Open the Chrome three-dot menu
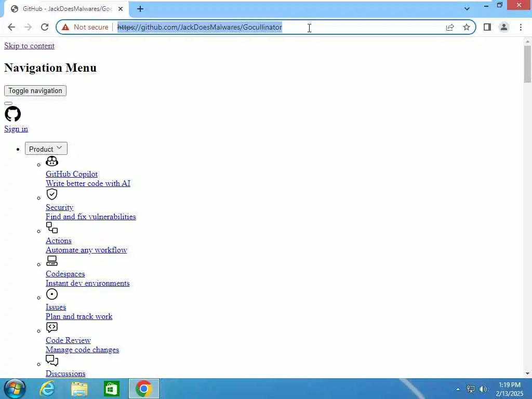532x399 pixels. click(x=521, y=27)
